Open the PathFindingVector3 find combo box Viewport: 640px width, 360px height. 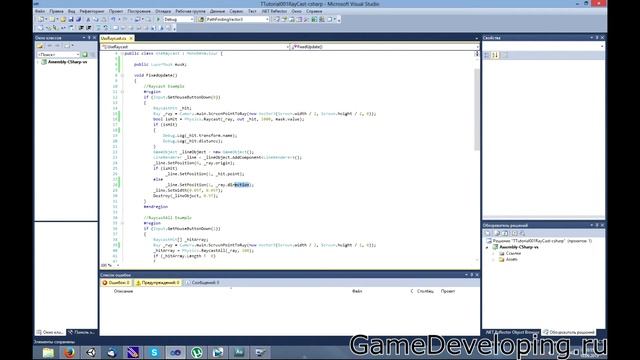pyautogui.click(x=237, y=19)
